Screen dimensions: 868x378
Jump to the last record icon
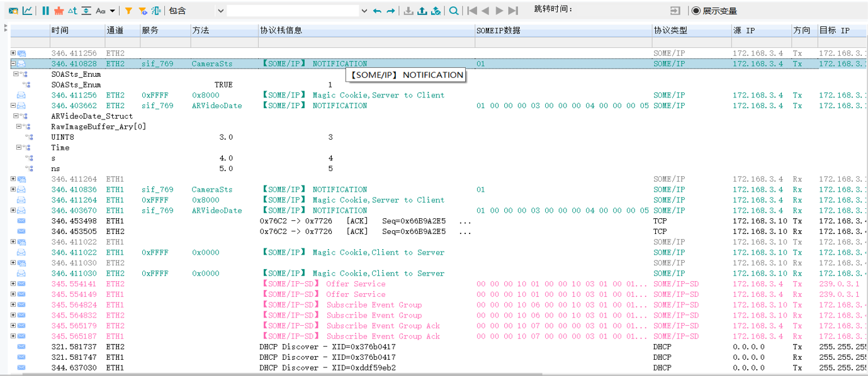[513, 11]
